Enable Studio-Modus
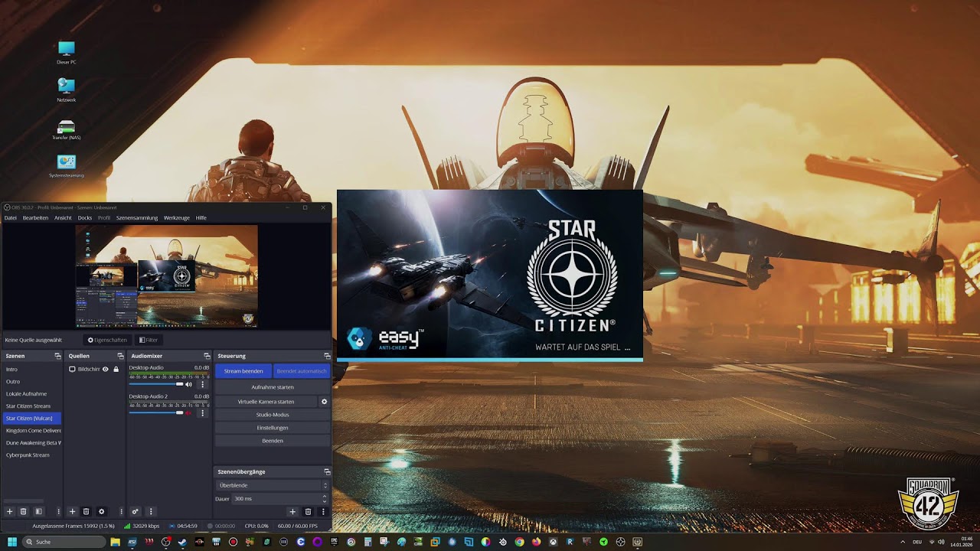 pos(273,415)
